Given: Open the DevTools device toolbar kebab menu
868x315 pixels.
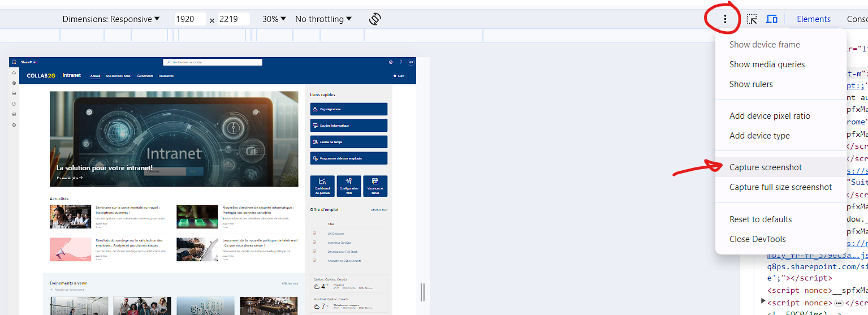Looking at the screenshot, I should click(x=724, y=19).
